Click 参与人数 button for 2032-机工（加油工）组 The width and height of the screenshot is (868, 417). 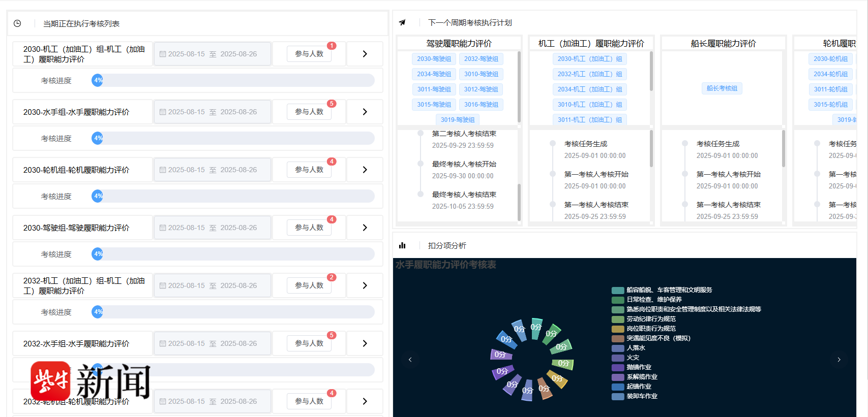pyautogui.click(x=309, y=285)
